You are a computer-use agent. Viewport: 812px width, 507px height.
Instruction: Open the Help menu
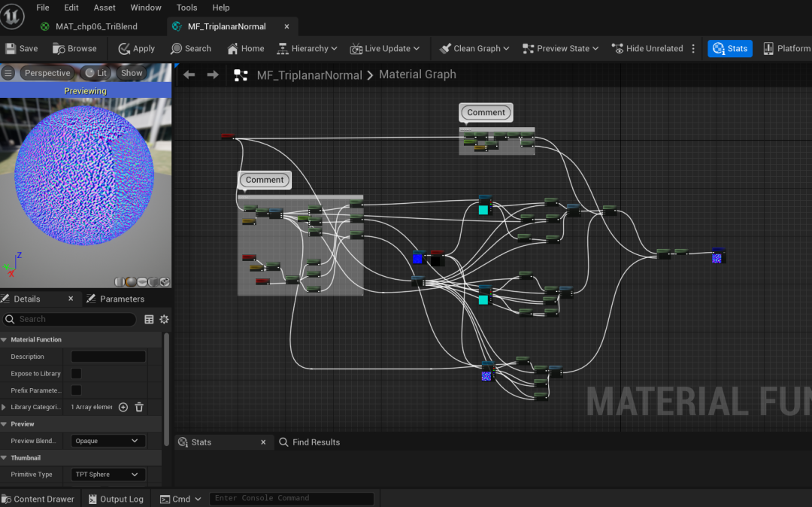[220, 8]
